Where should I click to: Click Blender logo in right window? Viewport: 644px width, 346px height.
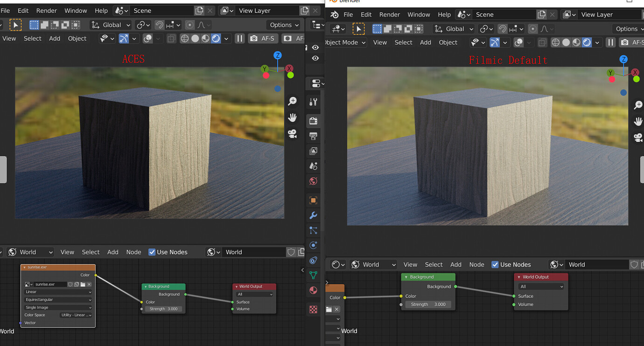335,14
